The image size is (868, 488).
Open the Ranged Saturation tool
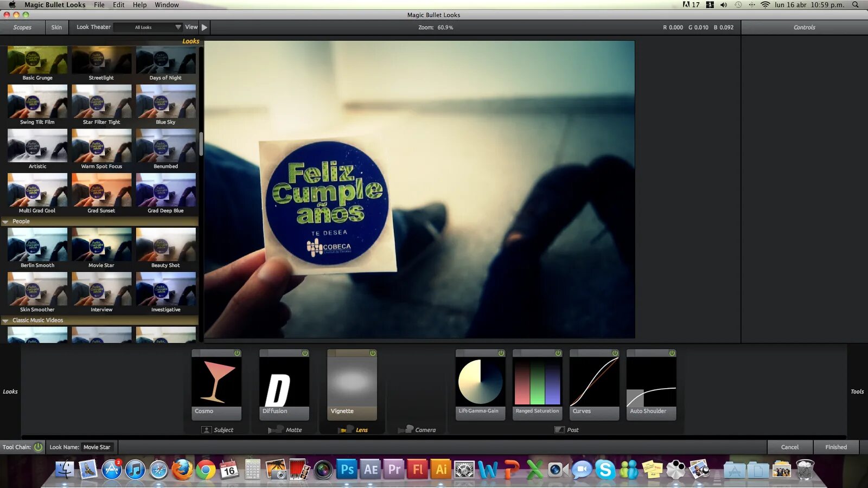point(538,384)
